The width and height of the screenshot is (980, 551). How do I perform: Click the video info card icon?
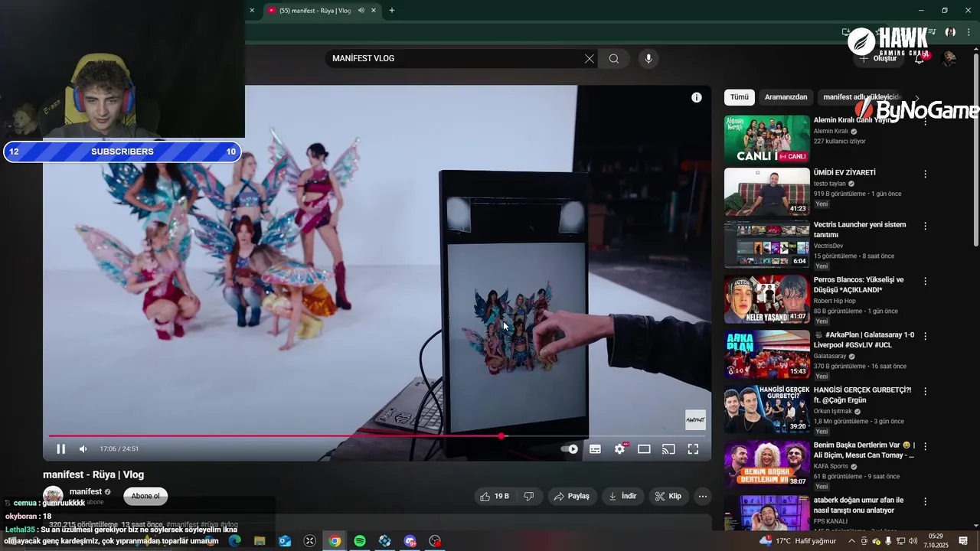point(696,97)
